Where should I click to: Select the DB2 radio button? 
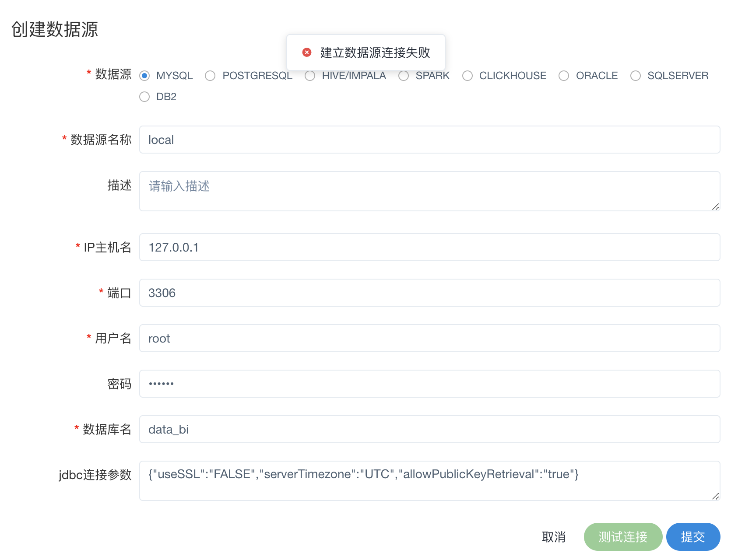[x=144, y=97]
